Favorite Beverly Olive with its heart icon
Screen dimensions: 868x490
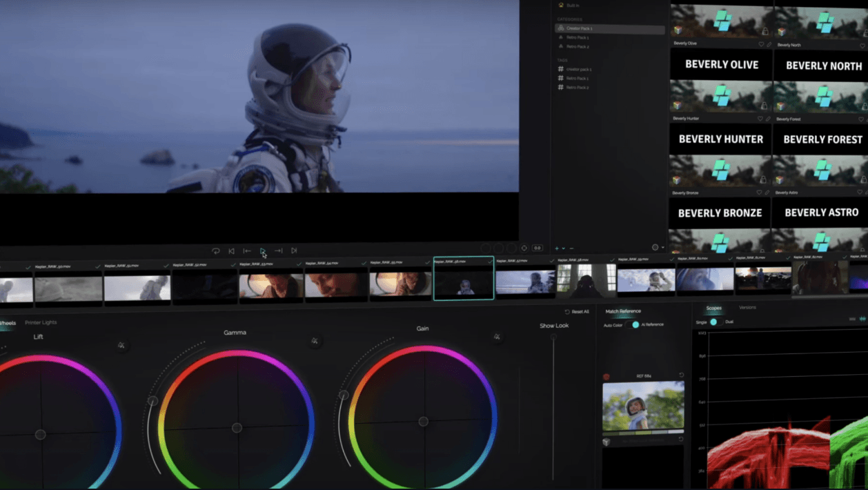click(762, 45)
